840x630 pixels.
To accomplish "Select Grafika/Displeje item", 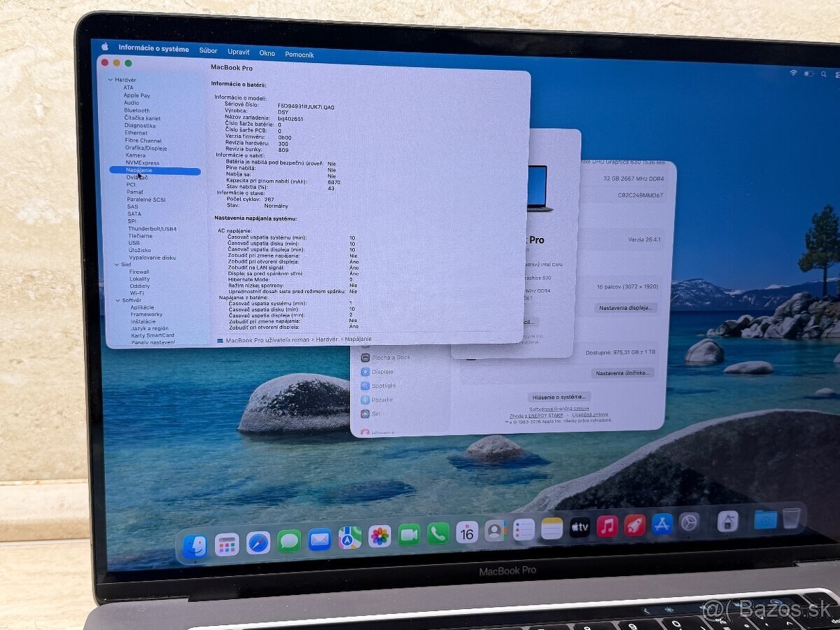I will coord(146,148).
